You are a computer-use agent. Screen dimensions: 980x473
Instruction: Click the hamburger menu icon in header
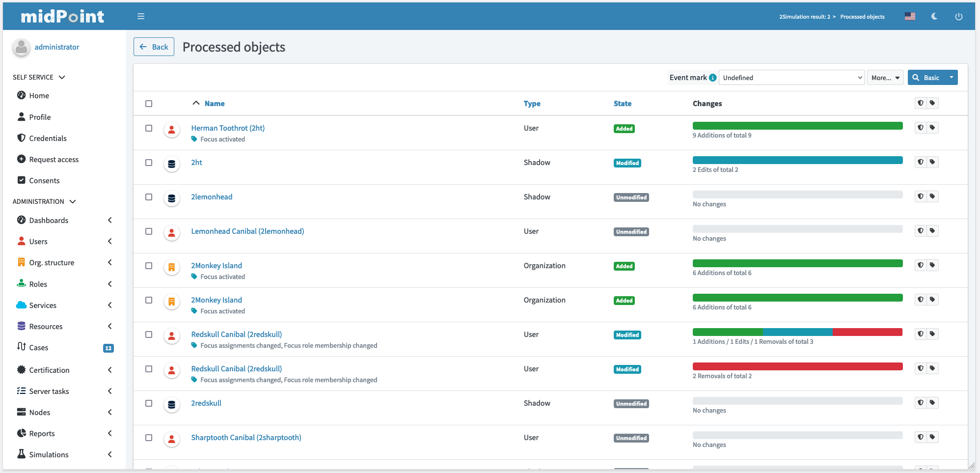[141, 16]
